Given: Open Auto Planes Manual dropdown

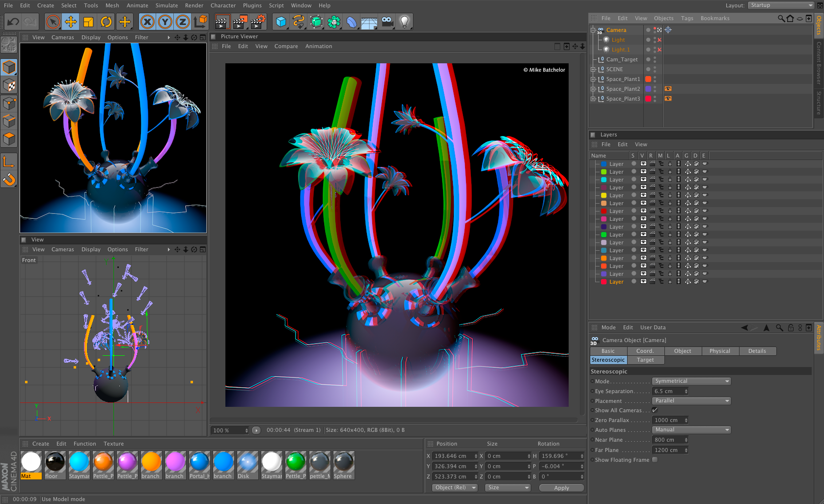Looking at the screenshot, I should (x=691, y=430).
